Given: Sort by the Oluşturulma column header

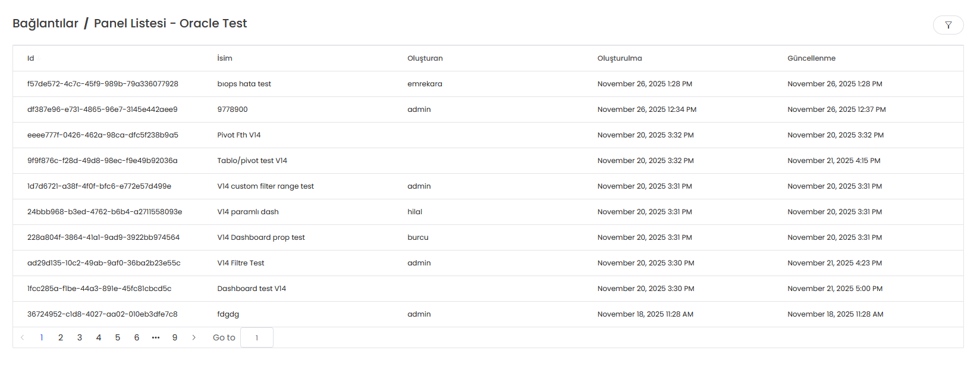Looking at the screenshot, I should [x=620, y=58].
